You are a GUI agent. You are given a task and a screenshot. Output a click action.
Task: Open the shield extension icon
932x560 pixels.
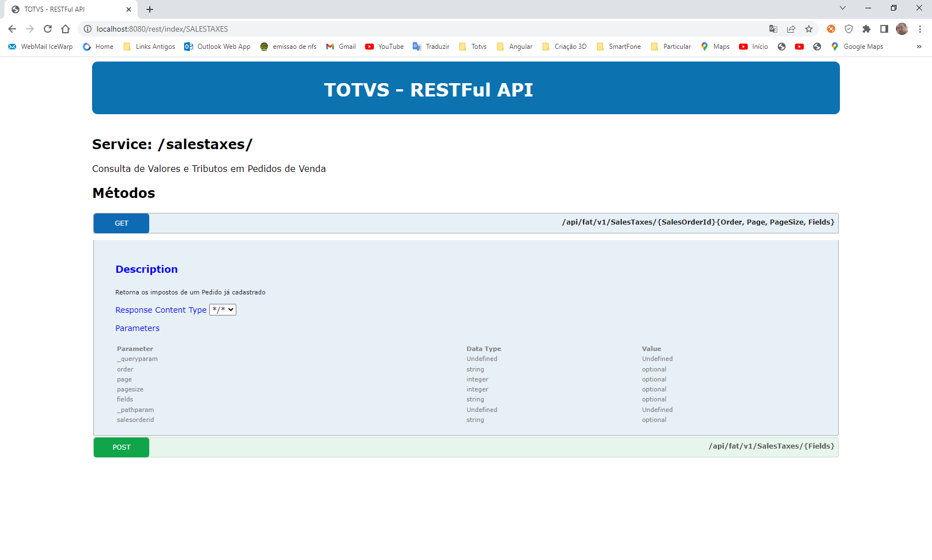click(849, 29)
